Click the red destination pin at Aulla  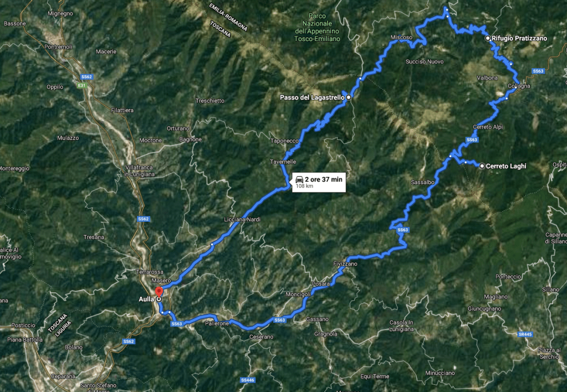[x=159, y=292]
